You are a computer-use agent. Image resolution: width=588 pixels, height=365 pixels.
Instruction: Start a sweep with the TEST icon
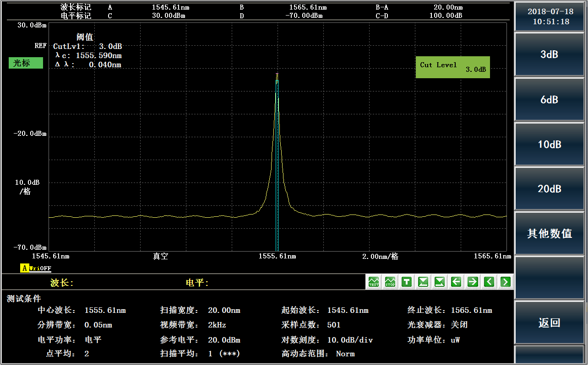pos(374,282)
